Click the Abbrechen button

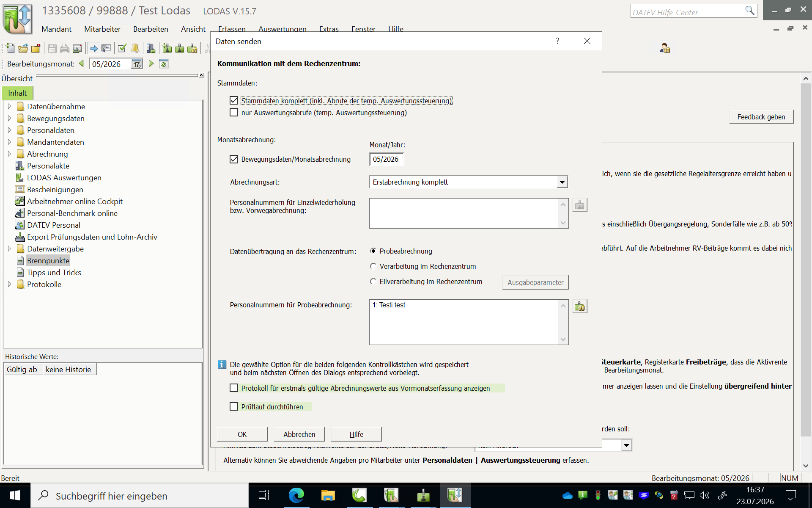coord(299,434)
